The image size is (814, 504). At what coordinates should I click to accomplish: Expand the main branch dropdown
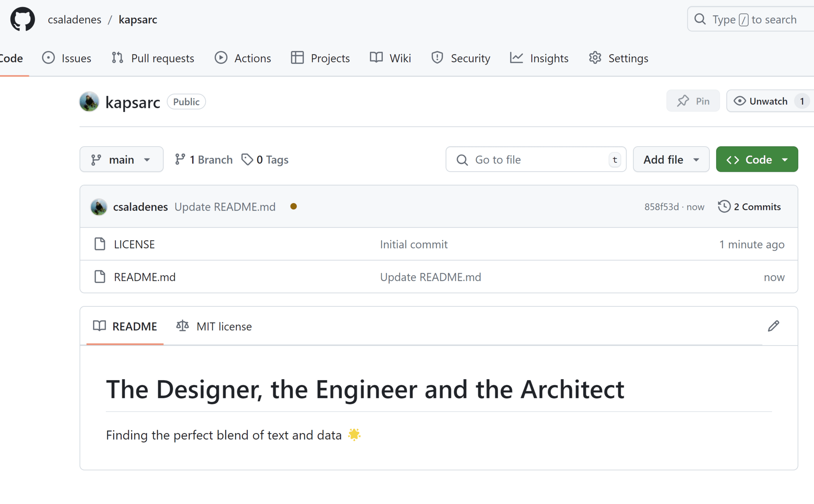[x=121, y=159]
